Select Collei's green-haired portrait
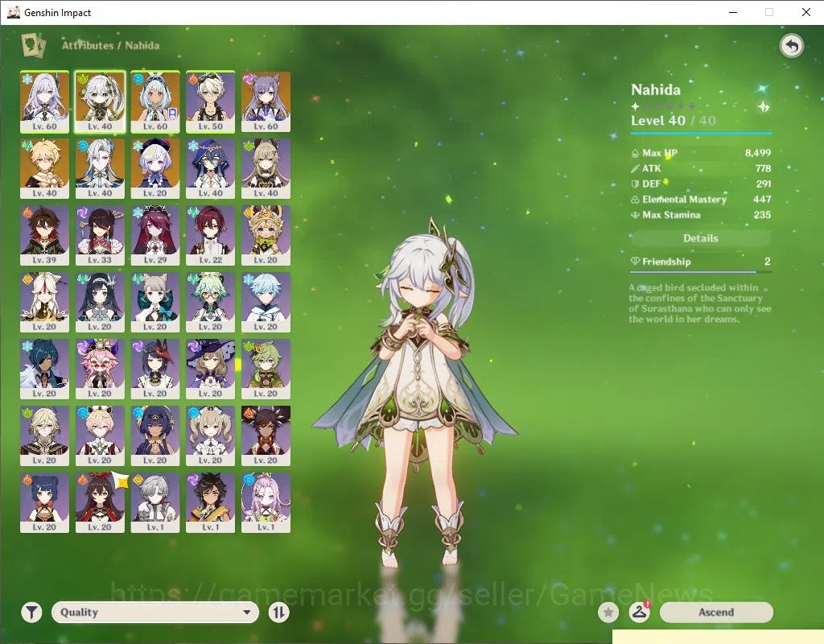The image size is (824, 644). click(x=266, y=369)
